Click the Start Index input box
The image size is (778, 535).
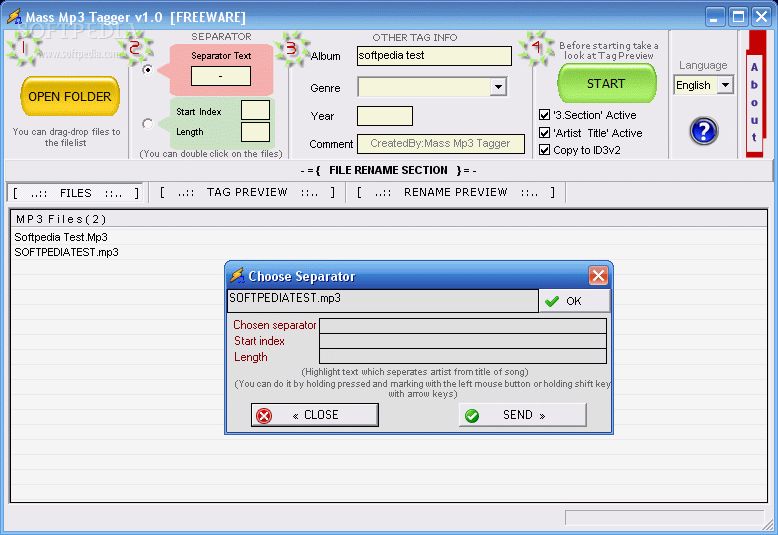[x=256, y=110]
